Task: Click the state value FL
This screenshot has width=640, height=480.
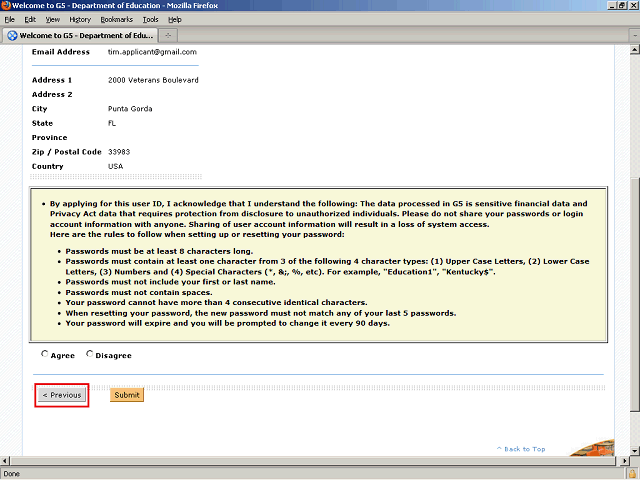Action: coord(112,123)
